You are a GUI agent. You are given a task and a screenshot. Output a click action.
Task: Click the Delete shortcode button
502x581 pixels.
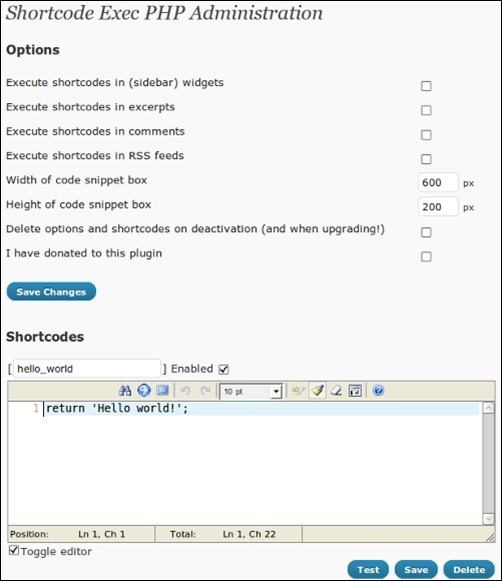click(469, 570)
